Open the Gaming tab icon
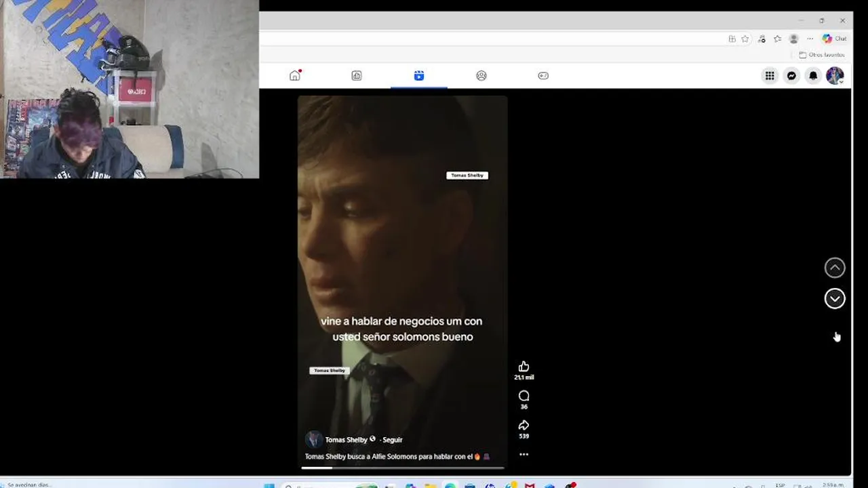The height and width of the screenshot is (488, 868). tap(543, 75)
